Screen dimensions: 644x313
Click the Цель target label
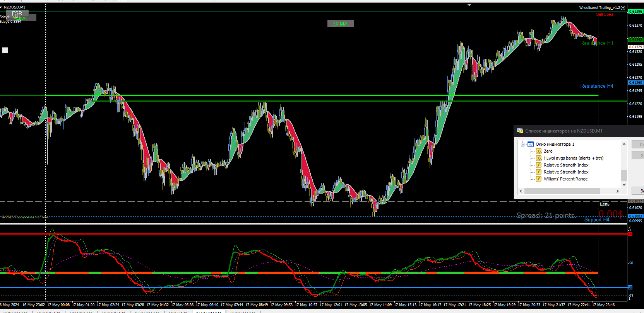point(605,204)
